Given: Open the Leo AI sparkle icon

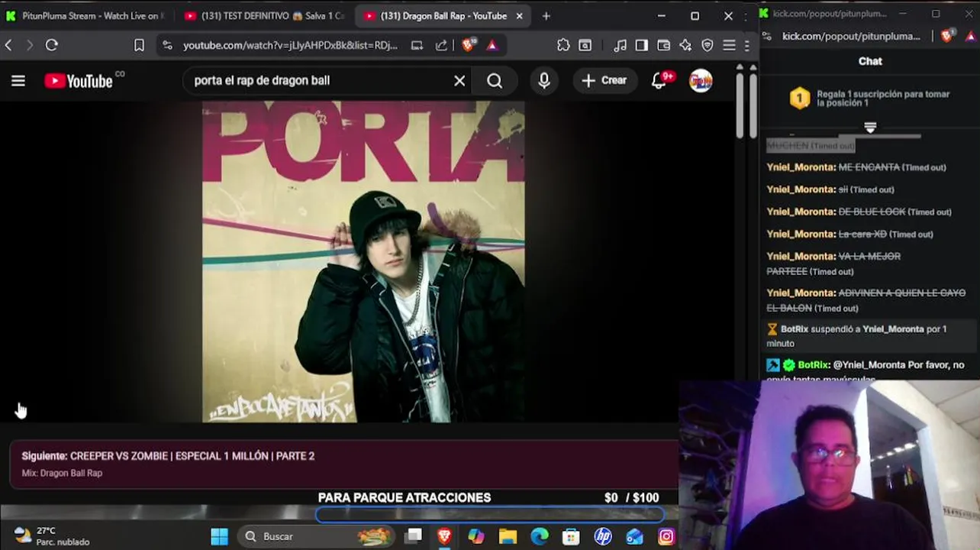Looking at the screenshot, I should (x=685, y=45).
